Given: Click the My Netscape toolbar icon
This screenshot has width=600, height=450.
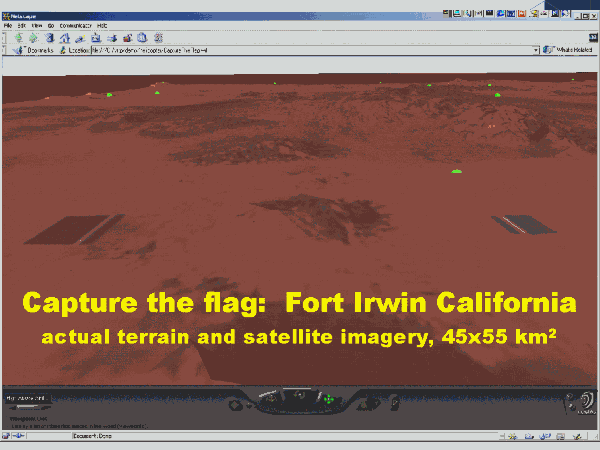Looking at the screenshot, I should coord(94,36).
